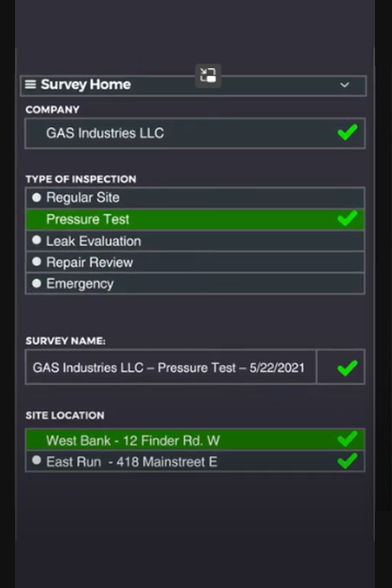Click checkmark on West Bank location row
392x588 pixels.
(347, 439)
